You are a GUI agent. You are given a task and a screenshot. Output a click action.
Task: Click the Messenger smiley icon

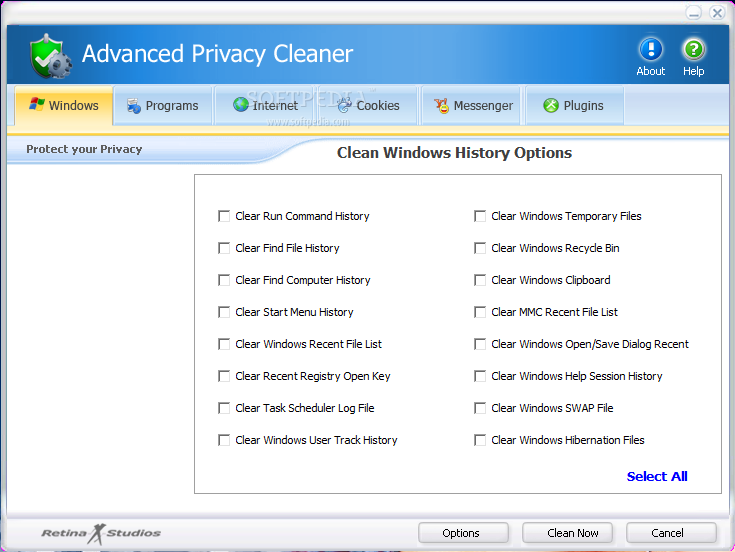pyautogui.click(x=441, y=106)
